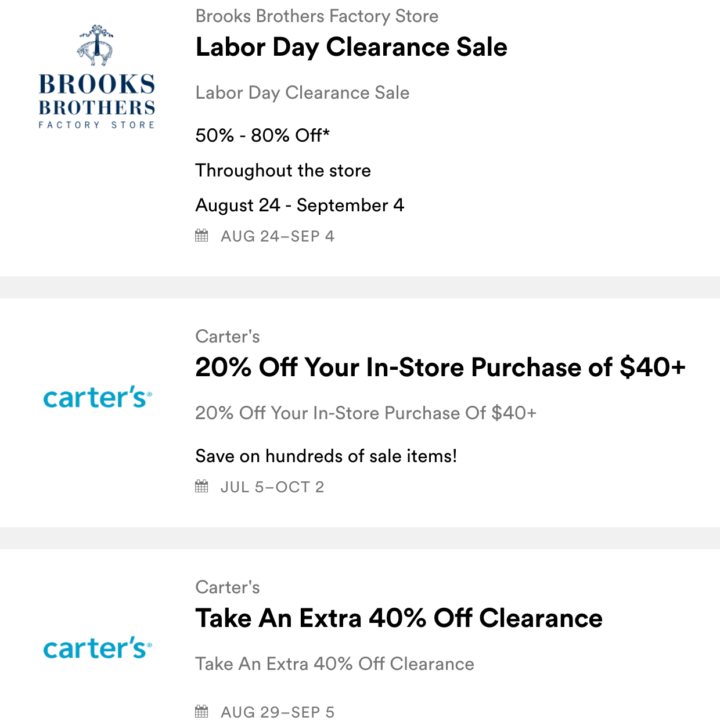This screenshot has height=728, width=720.
Task: Click calendar icon beside Aug 24–Sep 4
Action: click(201, 236)
